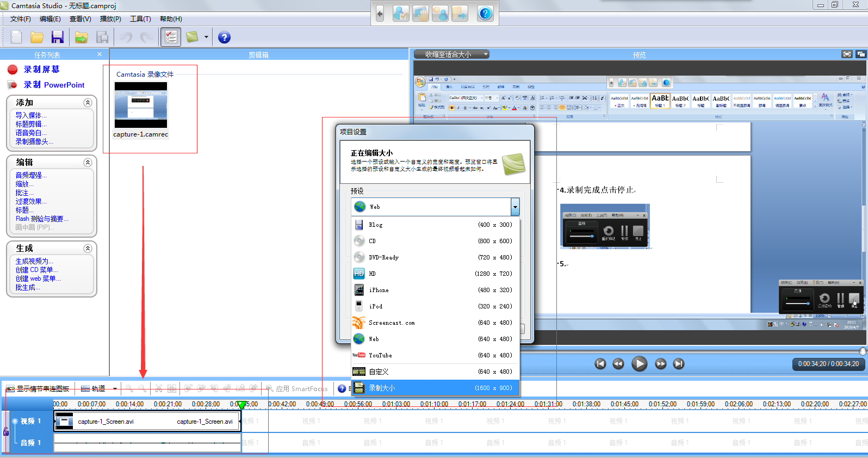This screenshot has width=868, height=458.
Task: Collapse the 编辑 section
Action: 88,163
